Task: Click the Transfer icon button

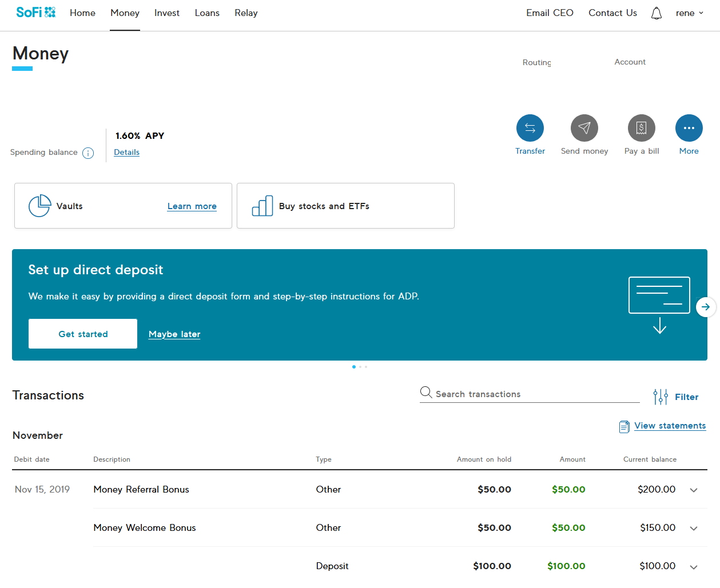Action: point(530,128)
